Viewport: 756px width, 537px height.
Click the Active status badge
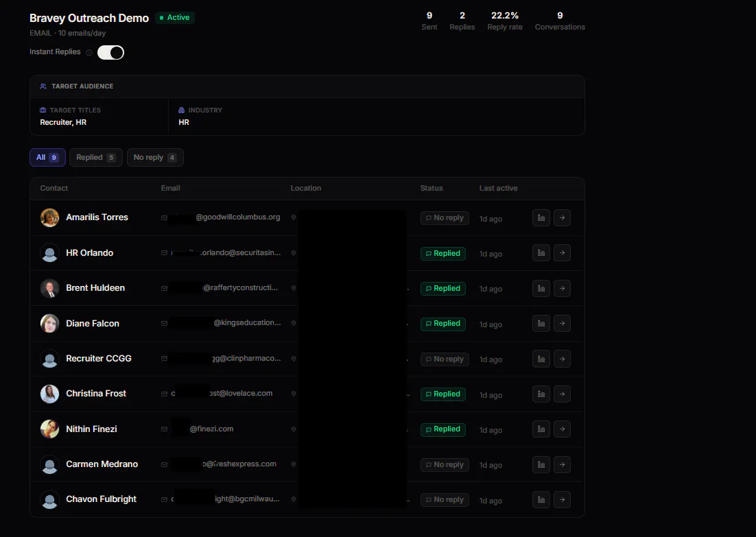pyautogui.click(x=174, y=18)
